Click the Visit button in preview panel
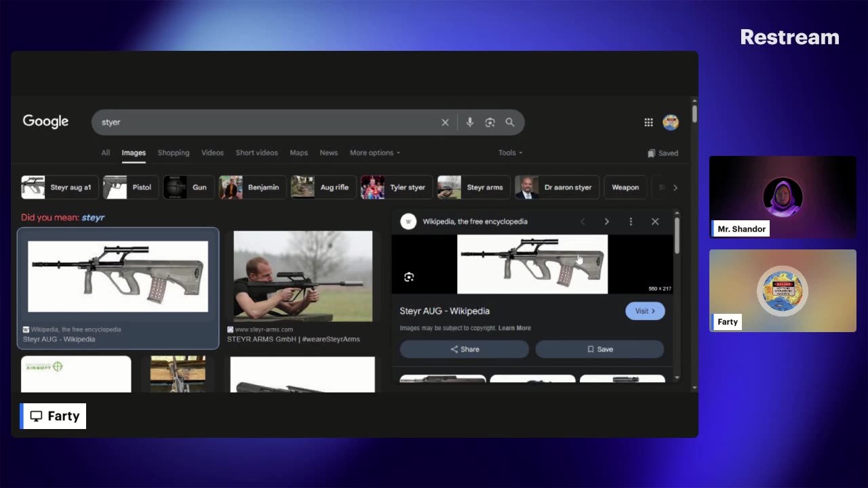 [x=645, y=311]
